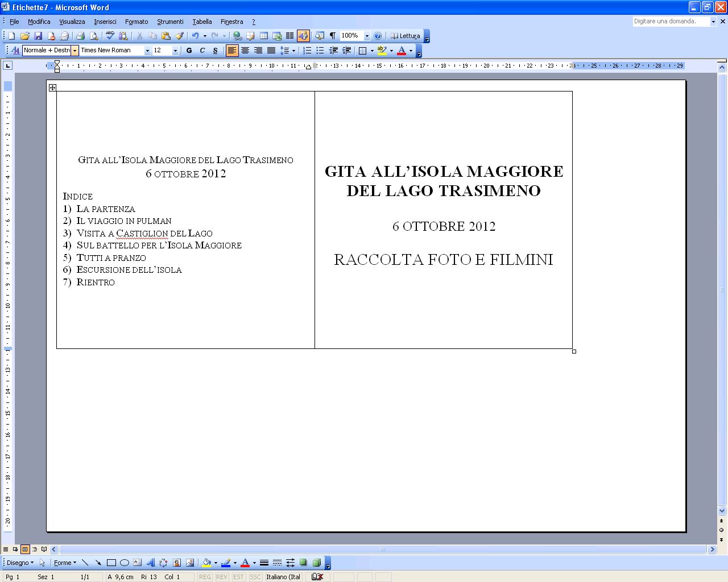
Task: Open the Tabella menu
Action: click(202, 22)
